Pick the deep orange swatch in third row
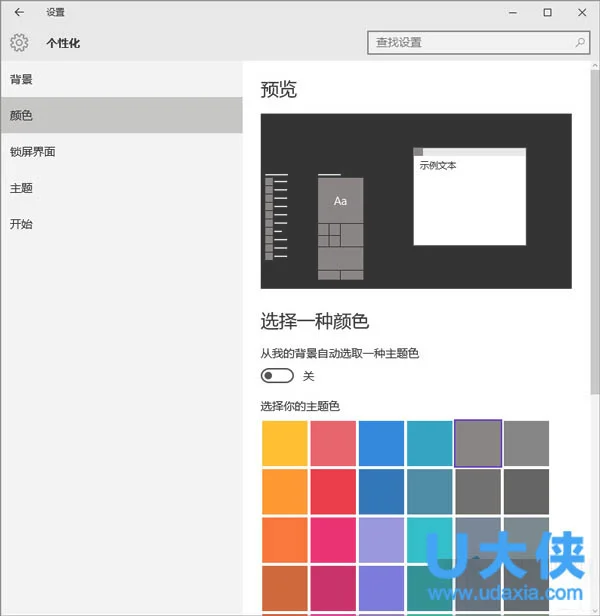 (285, 540)
